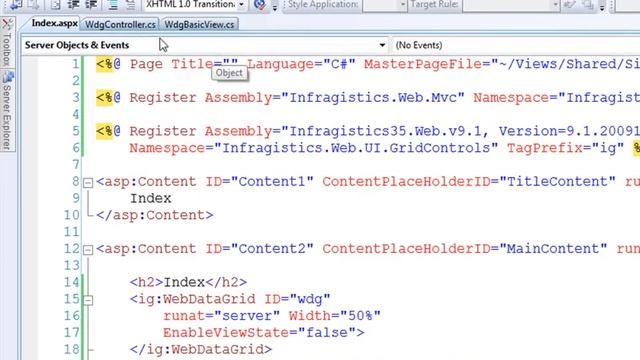Click the 'TagPrefix="ig"' attribute

pyautogui.click(x=566, y=148)
